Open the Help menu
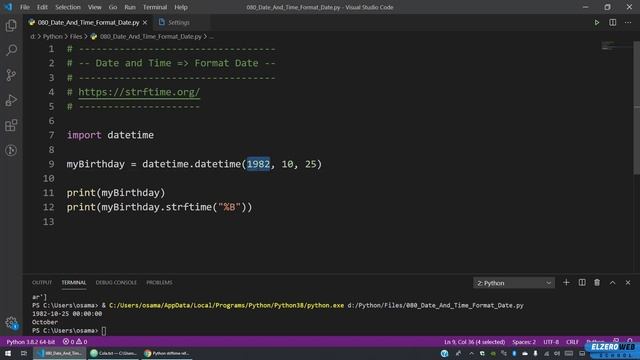The height and width of the screenshot is (360, 640). coord(181,7)
